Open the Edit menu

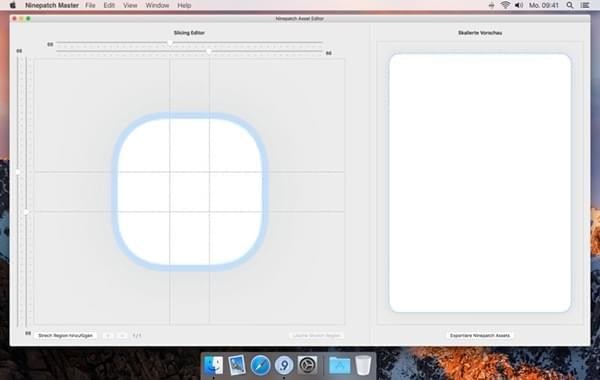pos(109,5)
